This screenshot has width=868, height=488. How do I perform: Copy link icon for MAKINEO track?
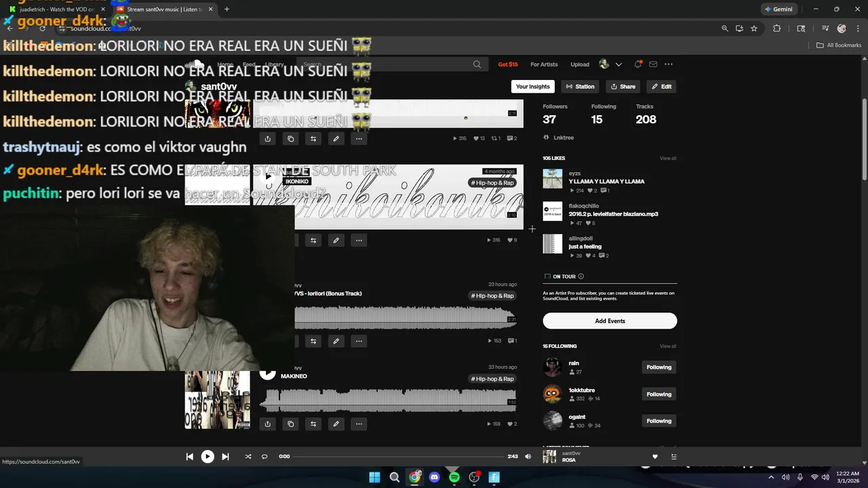290,424
